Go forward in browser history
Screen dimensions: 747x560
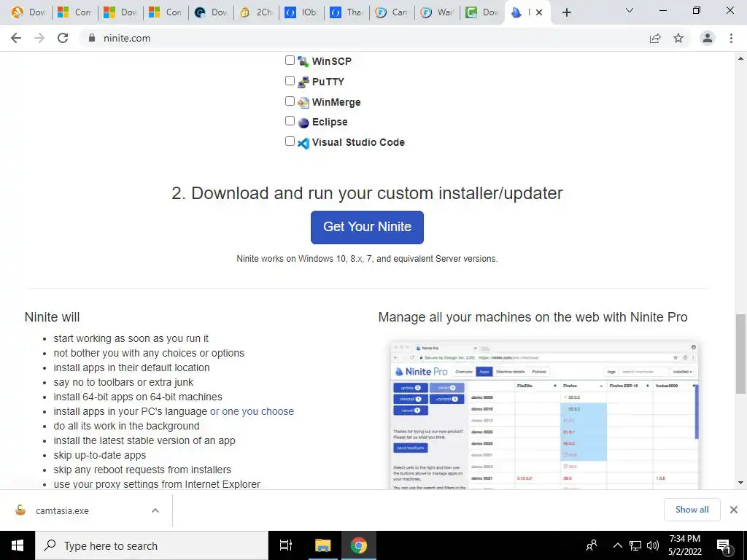pos(39,38)
